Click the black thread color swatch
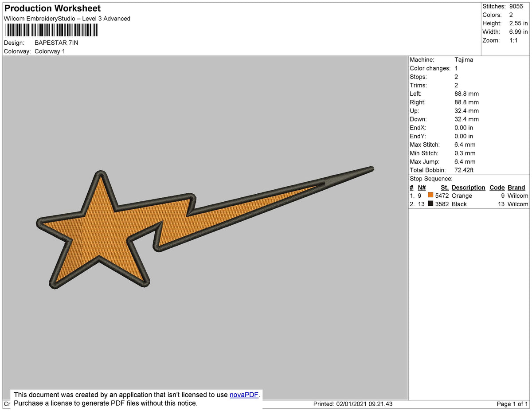532x411 pixels. 430,204
